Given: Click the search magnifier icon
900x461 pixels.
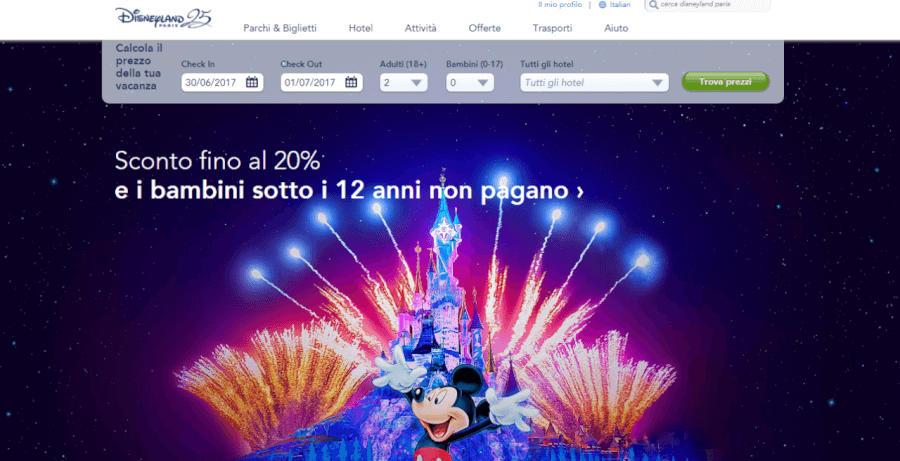Looking at the screenshot, I should click(x=653, y=5).
